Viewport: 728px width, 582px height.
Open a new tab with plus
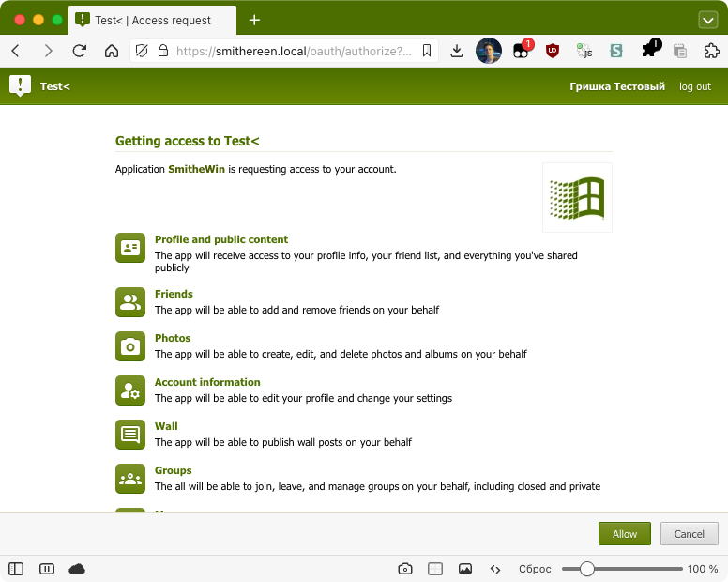[254, 20]
